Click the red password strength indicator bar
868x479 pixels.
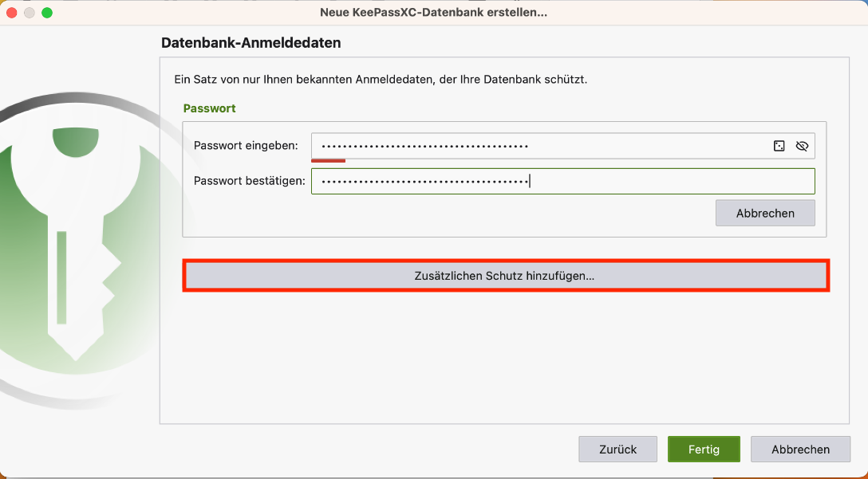(328, 160)
